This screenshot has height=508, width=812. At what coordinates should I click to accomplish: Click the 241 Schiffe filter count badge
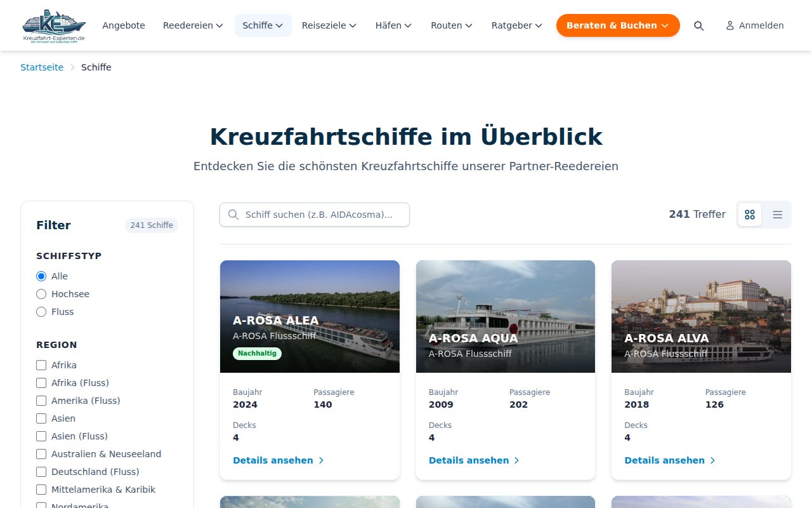pos(152,225)
